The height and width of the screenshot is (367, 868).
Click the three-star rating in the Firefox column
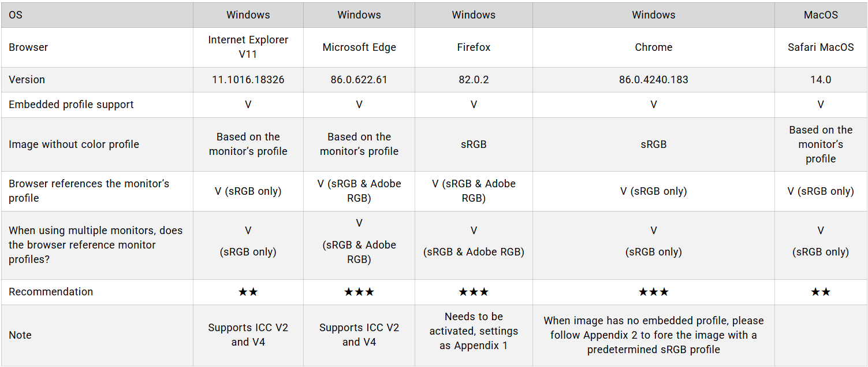474,292
